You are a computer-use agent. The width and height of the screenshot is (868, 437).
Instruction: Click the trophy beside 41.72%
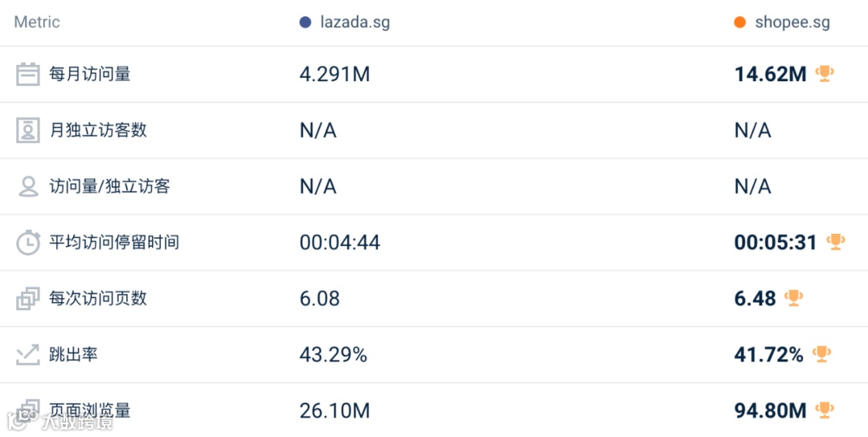tap(821, 354)
